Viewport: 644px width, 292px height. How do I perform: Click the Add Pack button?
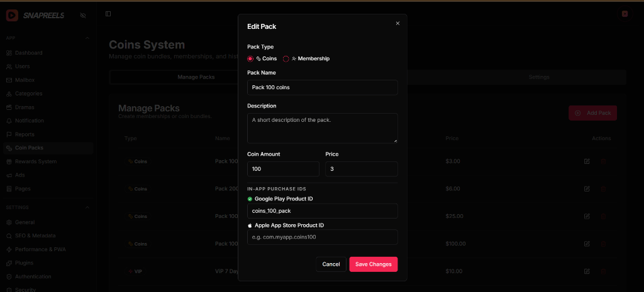[592, 113]
